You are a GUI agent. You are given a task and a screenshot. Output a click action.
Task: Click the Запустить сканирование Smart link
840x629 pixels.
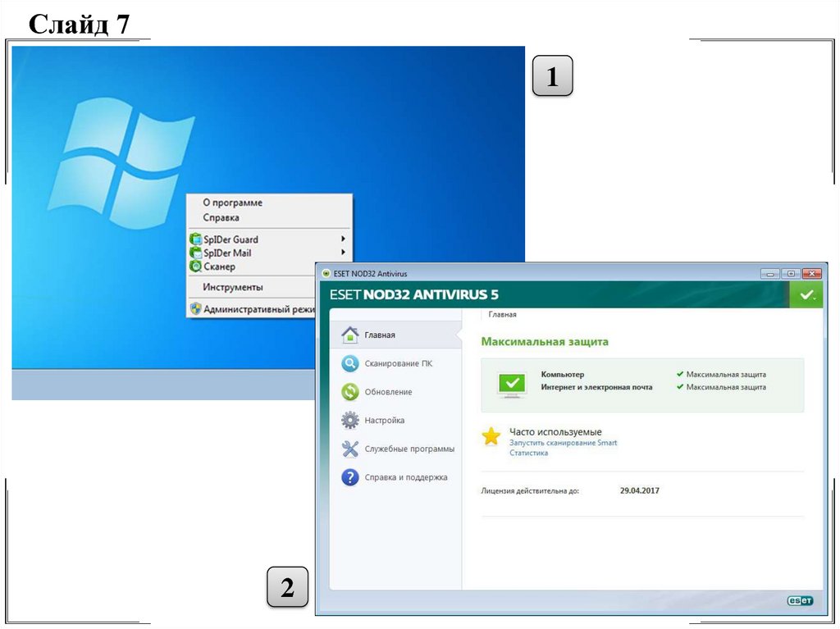(x=563, y=443)
